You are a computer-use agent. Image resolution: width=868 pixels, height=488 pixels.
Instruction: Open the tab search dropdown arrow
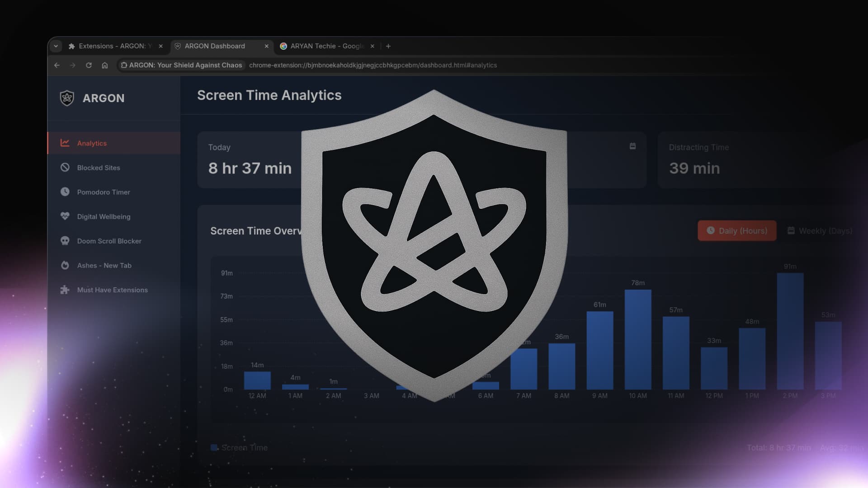click(x=56, y=46)
